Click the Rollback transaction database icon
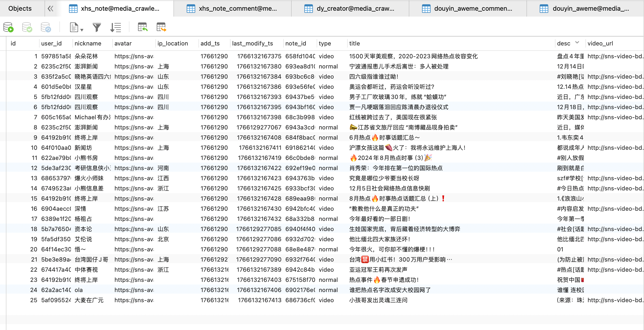Screen dimensions: 644x330 [46, 27]
